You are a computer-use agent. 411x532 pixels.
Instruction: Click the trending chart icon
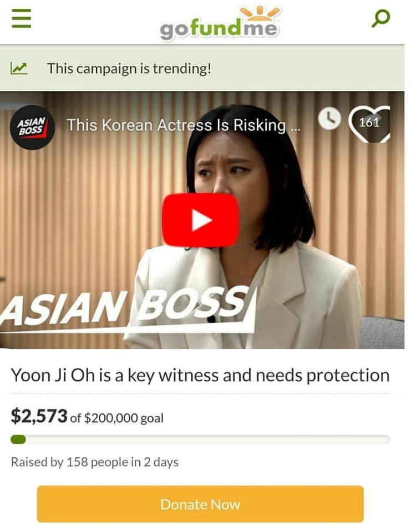coord(18,68)
